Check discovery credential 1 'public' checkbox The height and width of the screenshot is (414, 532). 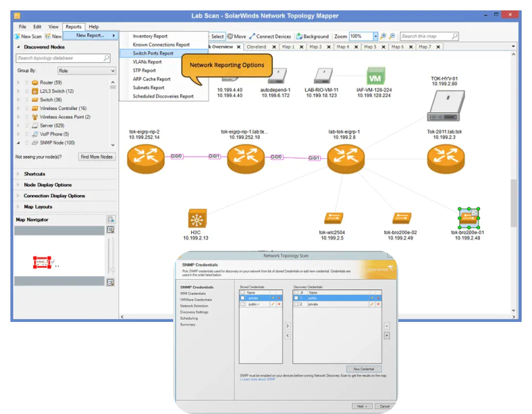click(x=296, y=298)
